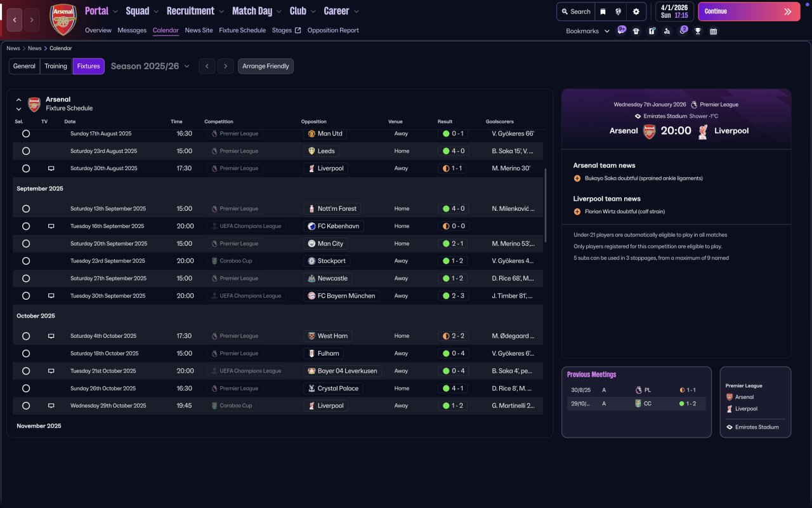Screen dimensions: 812x508
Task: Click the TV icon on the West Ham row
Action: (51, 336)
